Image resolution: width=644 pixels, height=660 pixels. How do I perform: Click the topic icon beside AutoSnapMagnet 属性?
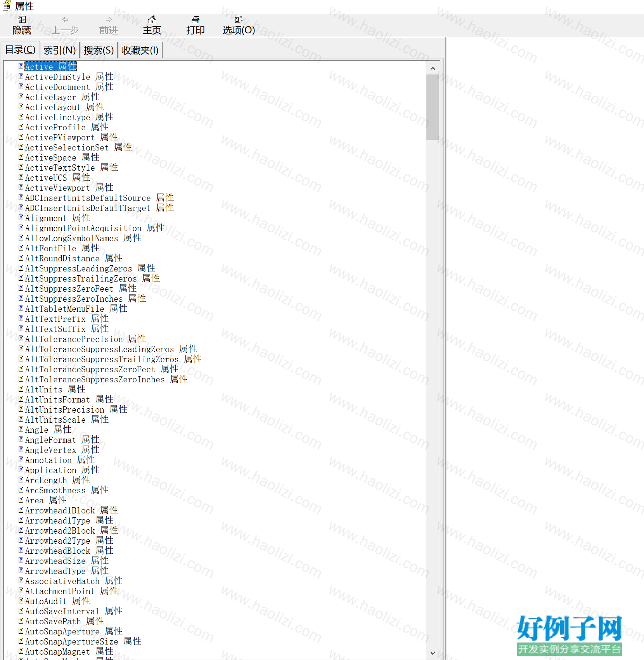click(21, 651)
